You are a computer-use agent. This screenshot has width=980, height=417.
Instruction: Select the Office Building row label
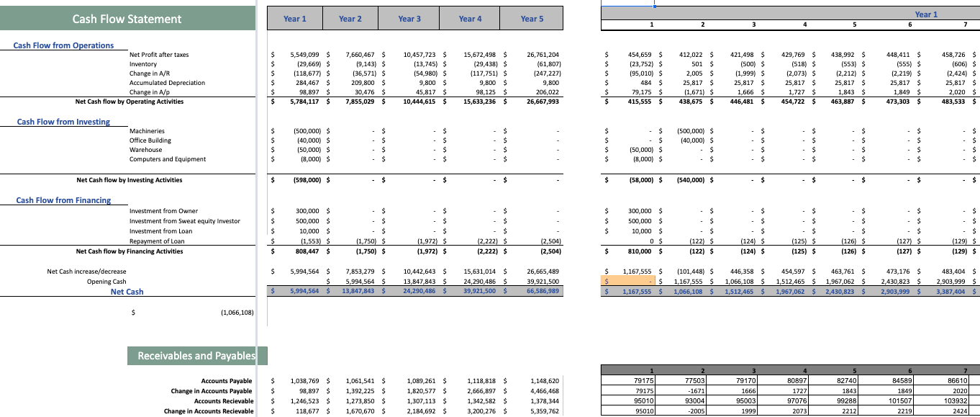coord(150,140)
